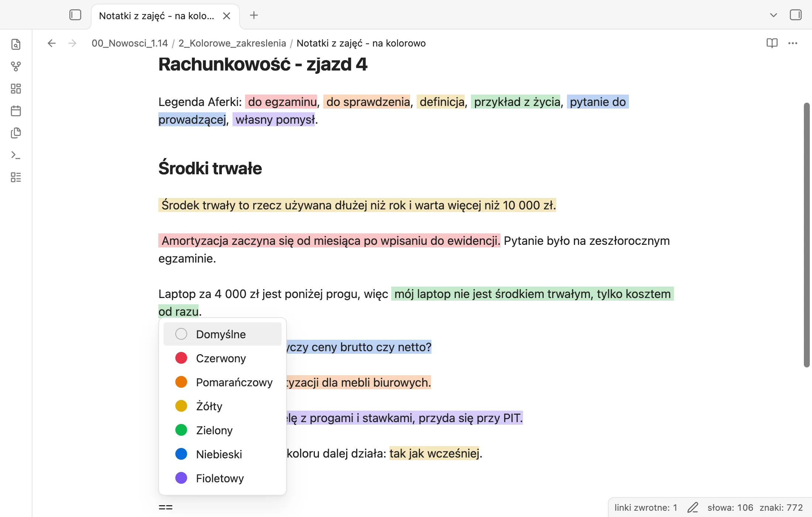Click heading Rachunkowość - zjazd 4
Viewport: 812px width, 517px height.
coord(263,64)
